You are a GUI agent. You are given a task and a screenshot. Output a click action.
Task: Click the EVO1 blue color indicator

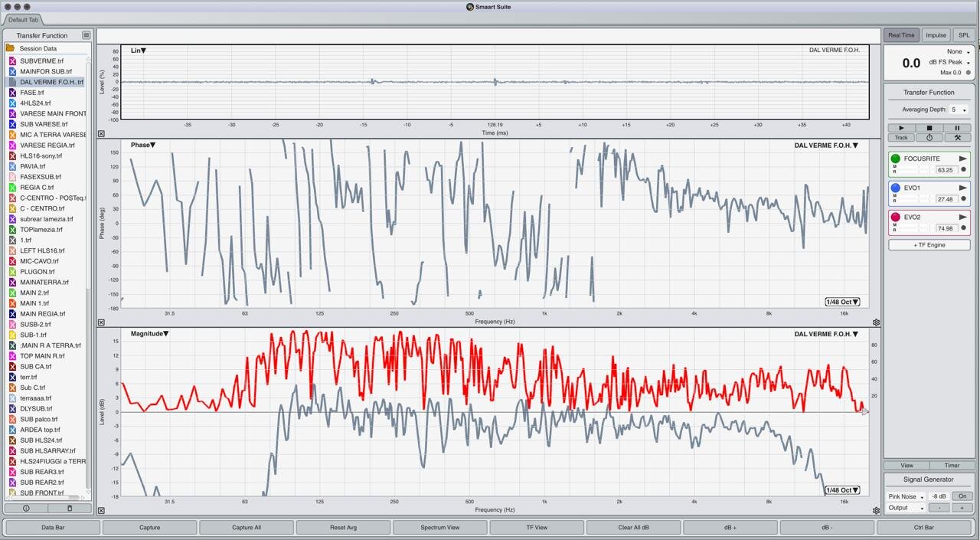[x=895, y=188]
